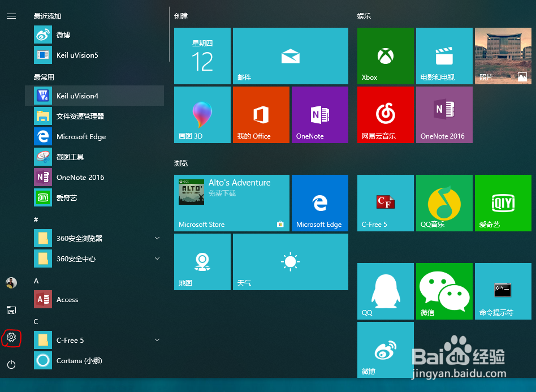This screenshot has height=392, width=536.
Task: Launch the 网易云音乐 tile
Action: [x=386, y=115]
